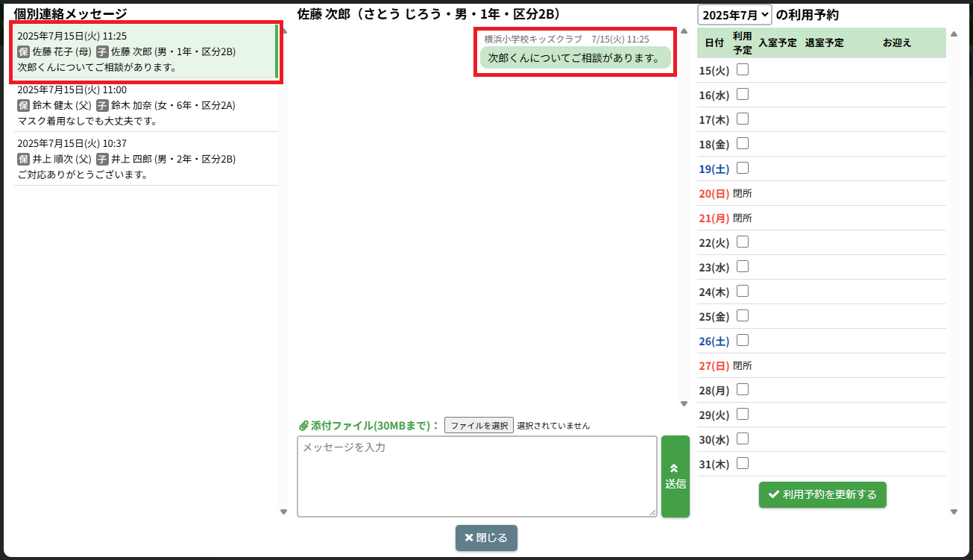Open 鈴木 健太's message thread
The width and height of the screenshot is (973, 560).
145,106
